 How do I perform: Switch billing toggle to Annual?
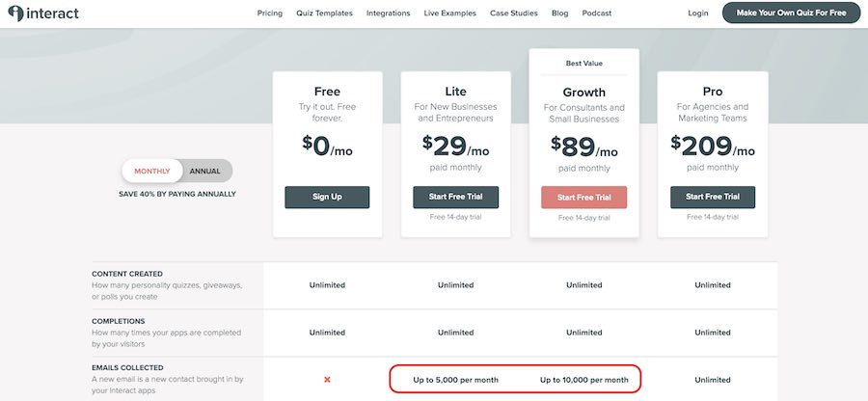point(204,172)
